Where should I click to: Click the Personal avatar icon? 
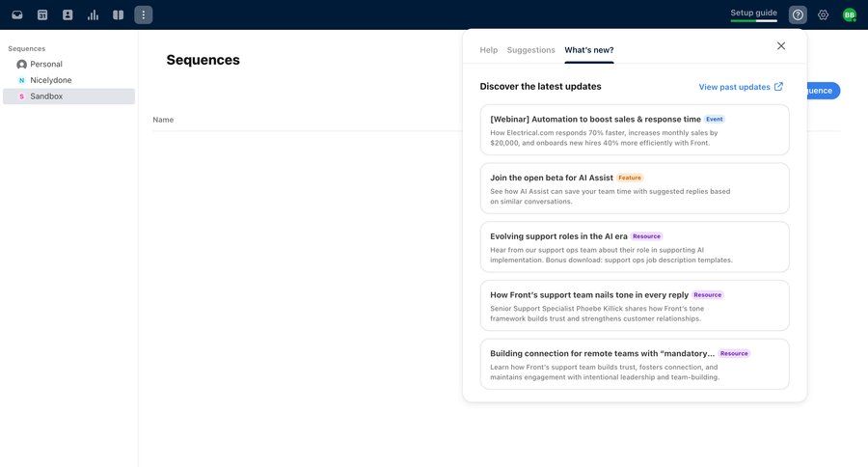[21, 65]
